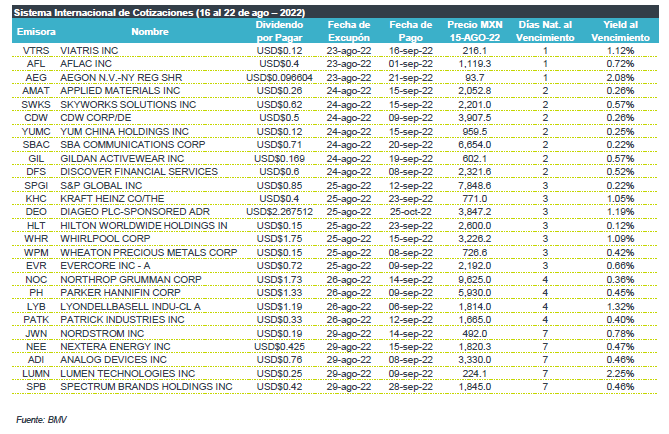Click yield 0.66% in EVR row
Viewport: 669px width, 434px height.
tap(620, 266)
